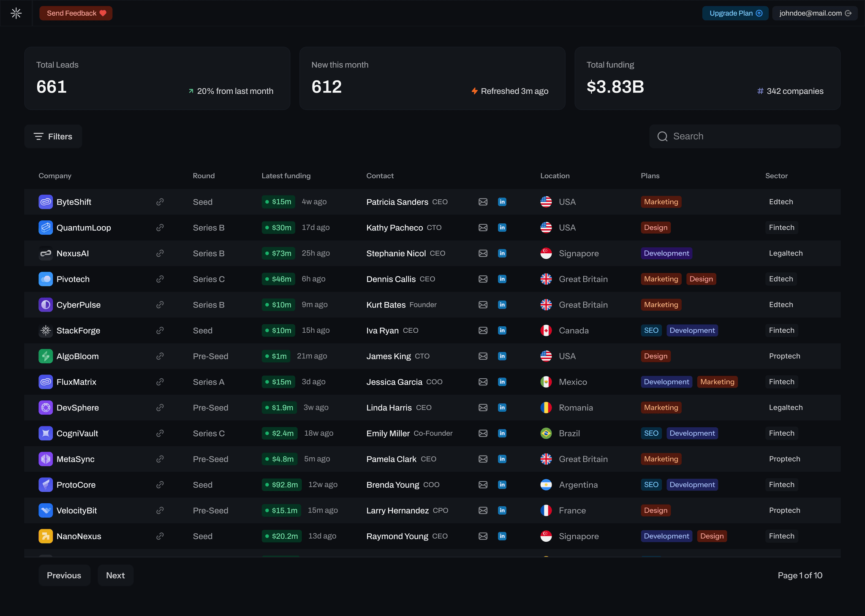The image size is (865, 616).
Task: Click the NanoNexus logo icon
Action: tap(46, 536)
